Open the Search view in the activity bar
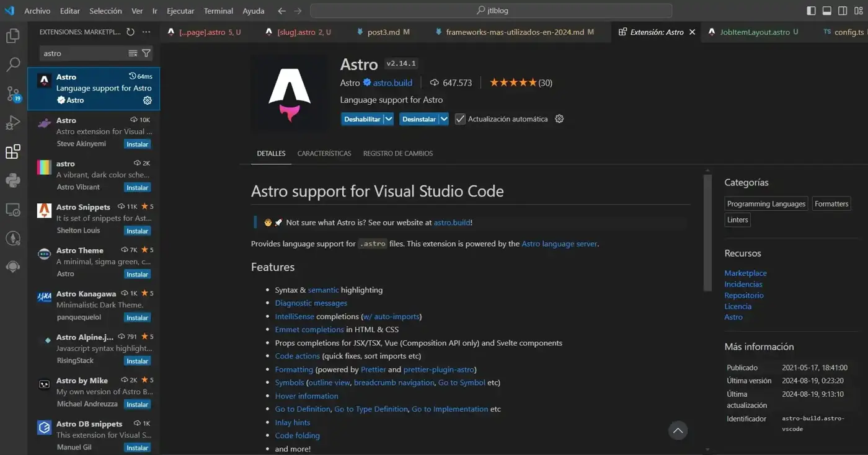The width and height of the screenshot is (868, 455). [13, 64]
